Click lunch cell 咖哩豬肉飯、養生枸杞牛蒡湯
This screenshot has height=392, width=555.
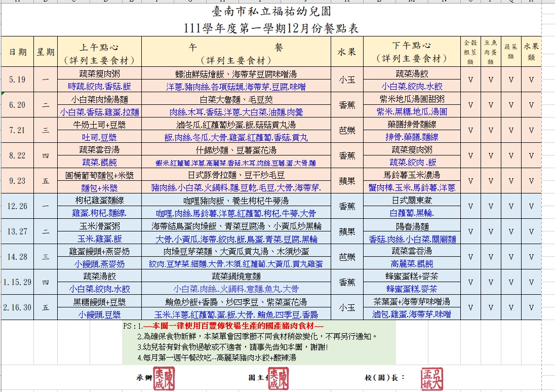236,200
